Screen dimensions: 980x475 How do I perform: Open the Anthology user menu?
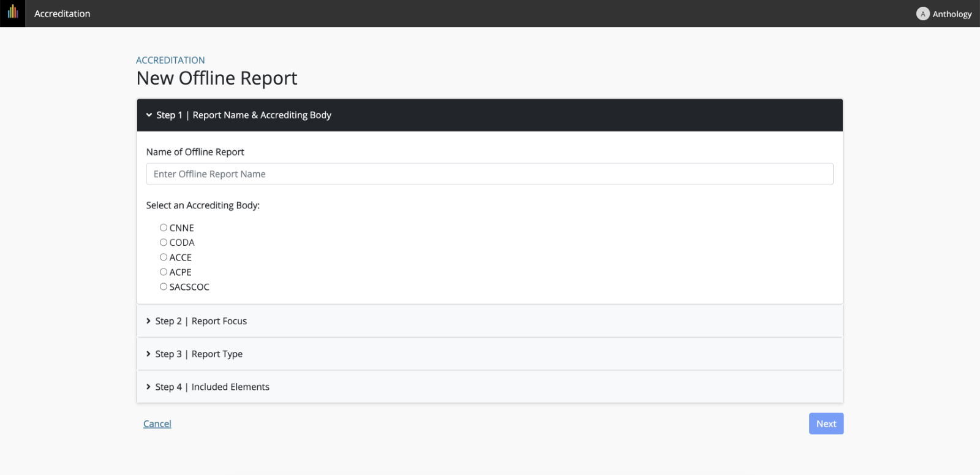tap(951, 14)
